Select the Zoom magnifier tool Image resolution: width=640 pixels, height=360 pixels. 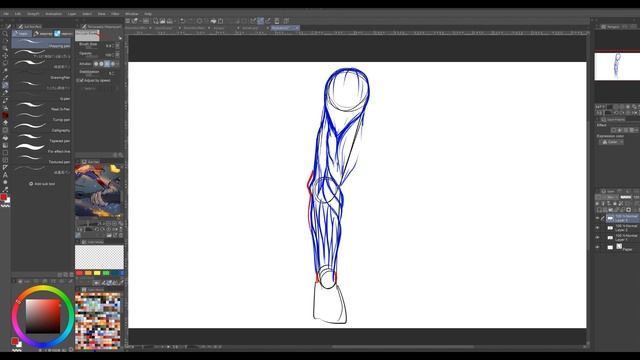point(5,33)
